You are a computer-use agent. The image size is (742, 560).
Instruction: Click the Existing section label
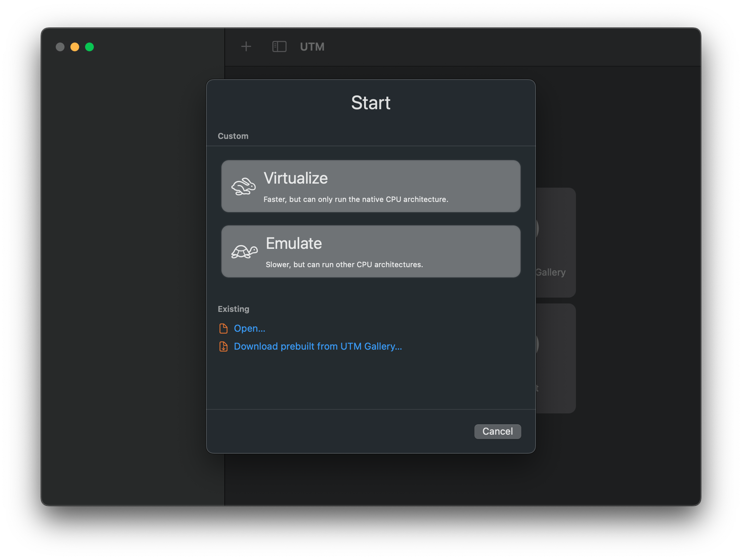coord(234,309)
